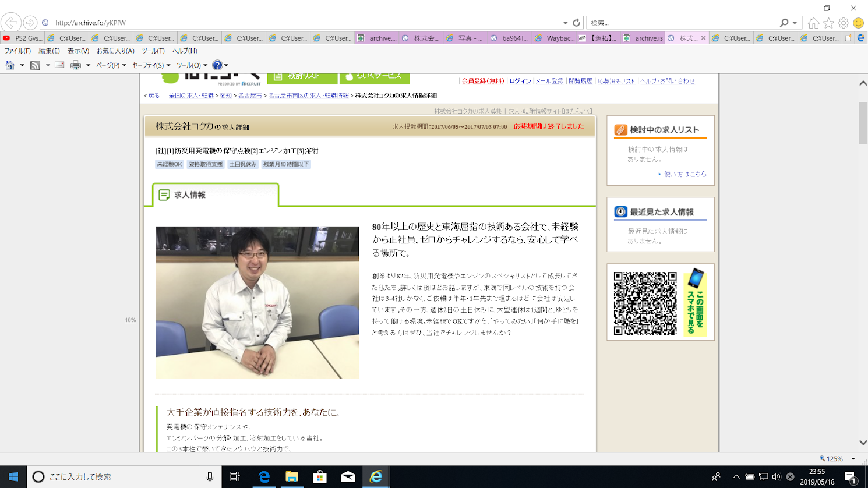Launch Microsoft Edge from the taskbar
This screenshot has width=868, height=488.
click(264, 477)
